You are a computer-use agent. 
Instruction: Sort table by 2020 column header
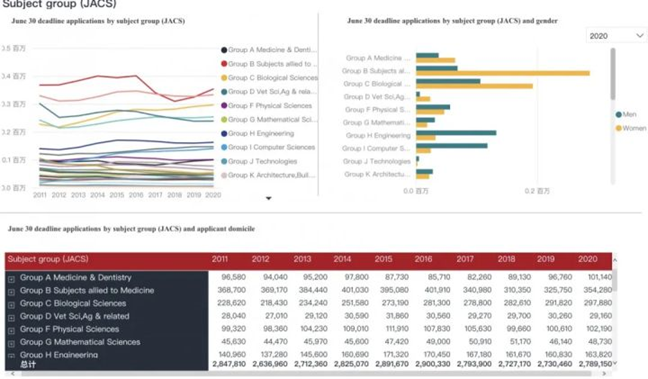pos(587,259)
